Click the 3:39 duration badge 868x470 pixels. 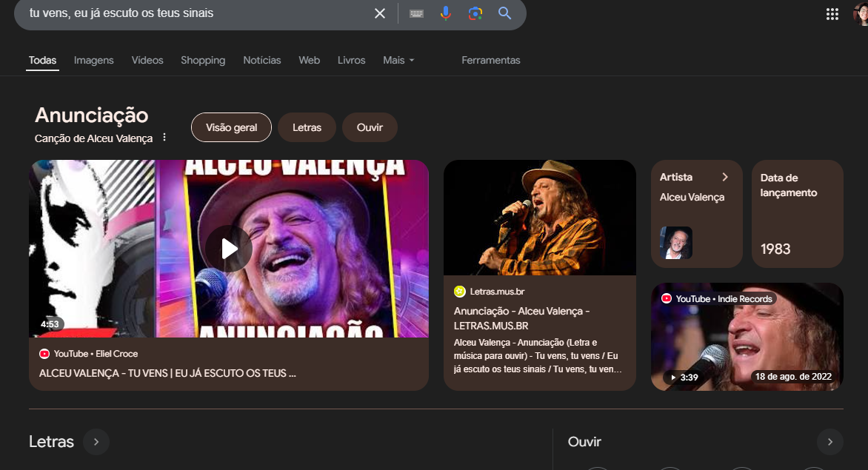coord(685,377)
